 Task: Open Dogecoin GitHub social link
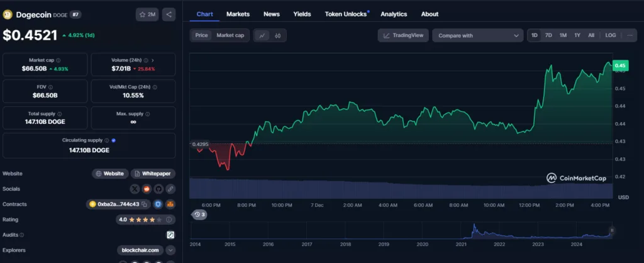(158, 189)
